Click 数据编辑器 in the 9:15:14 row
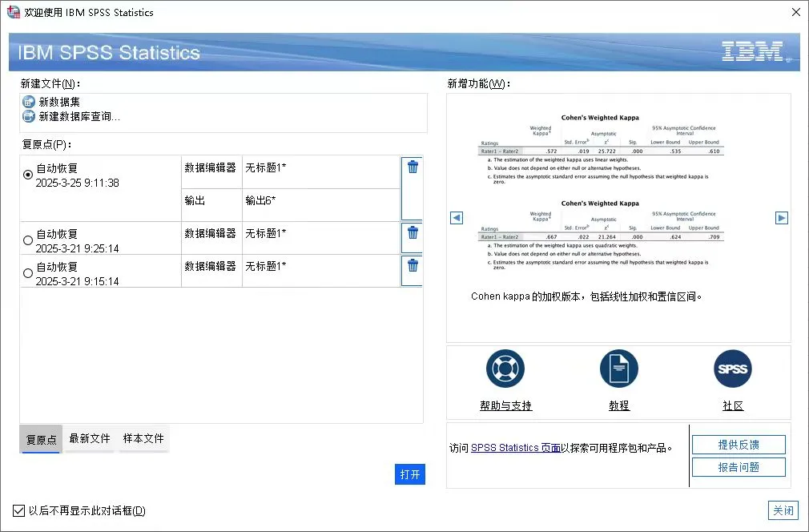 pyautogui.click(x=211, y=270)
